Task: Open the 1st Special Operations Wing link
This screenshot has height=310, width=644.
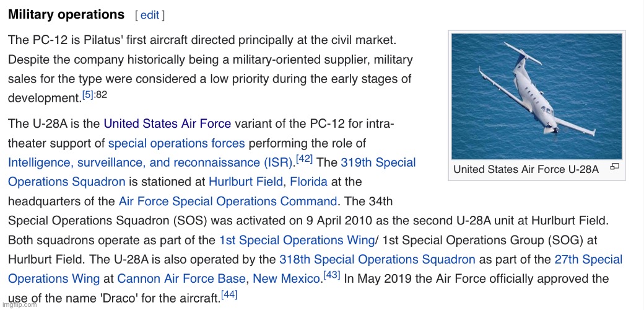Action: click(x=297, y=240)
